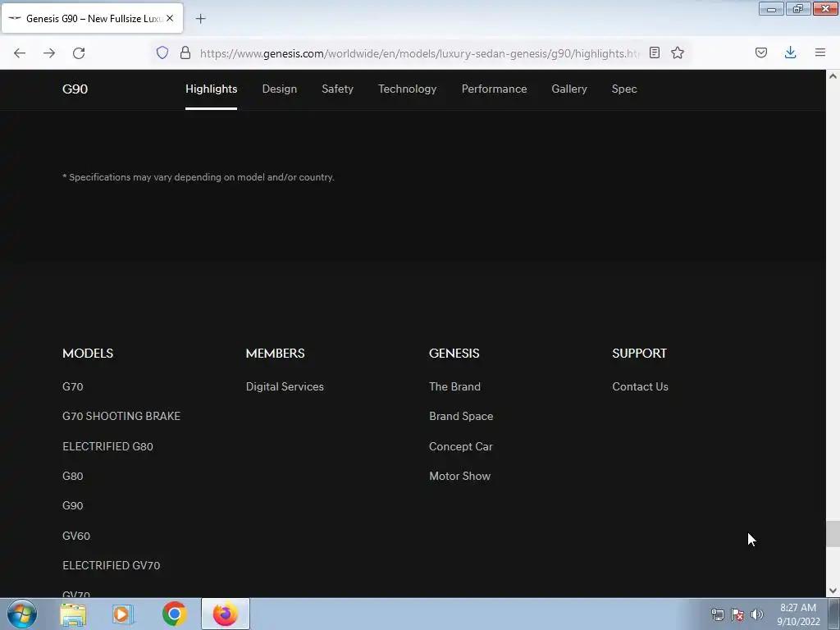Viewport: 840px width, 630px height.
Task: Open the Firefox application menu
Action: pyautogui.click(x=820, y=52)
